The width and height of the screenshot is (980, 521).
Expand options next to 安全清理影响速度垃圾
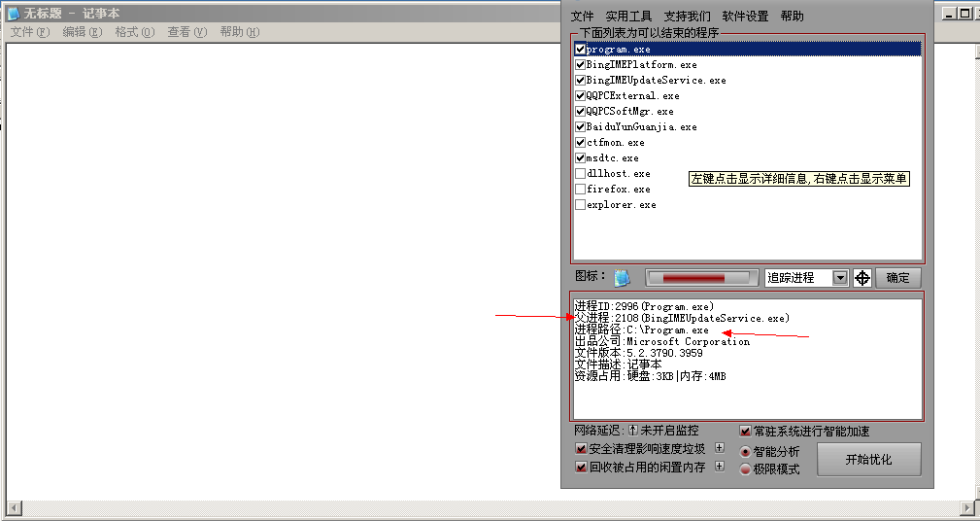coord(720,448)
